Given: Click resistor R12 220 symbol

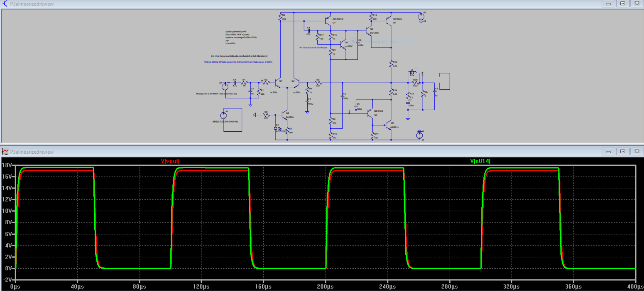Looking at the screenshot, I should point(371,17).
